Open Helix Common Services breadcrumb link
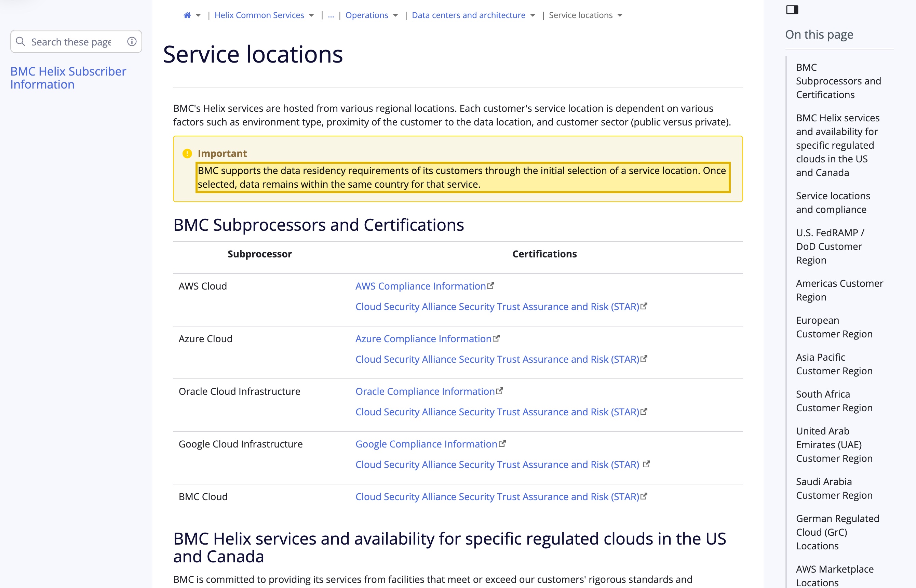 click(x=259, y=15)
